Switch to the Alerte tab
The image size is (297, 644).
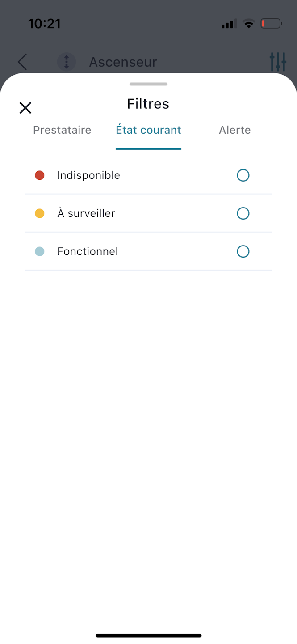pyautogui.click(x=234, y=130)
